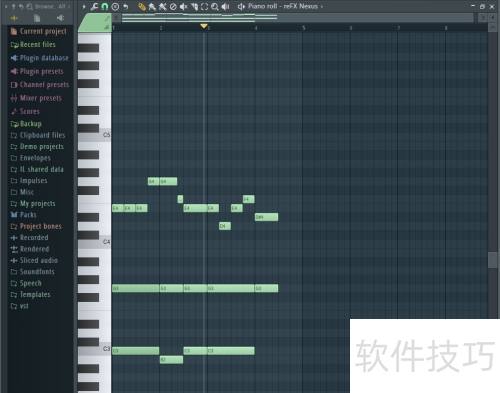Image resolution: width=500 pixels, height=393 pixels.
Task: Select the Paint brush tool
Action: [x=152, y=6]
